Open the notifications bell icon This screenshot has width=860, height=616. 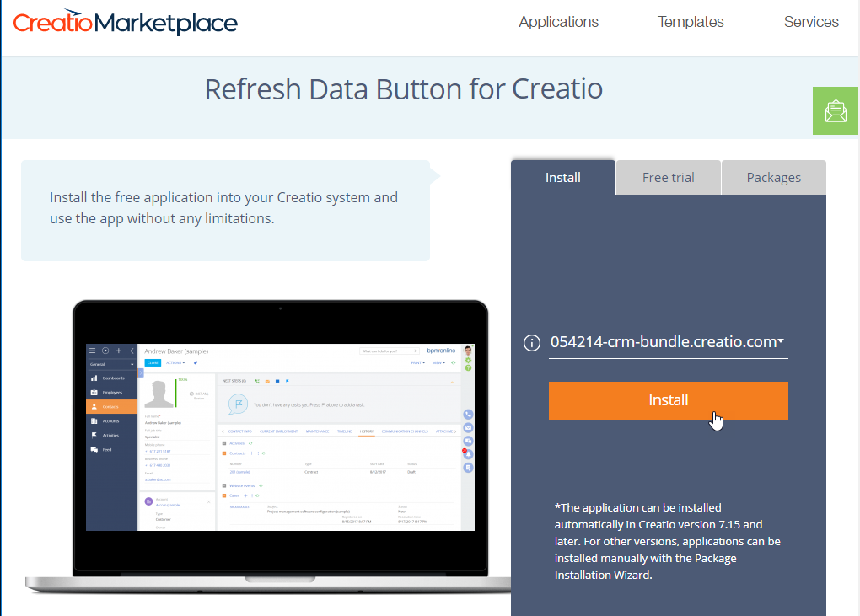[468, 455]
